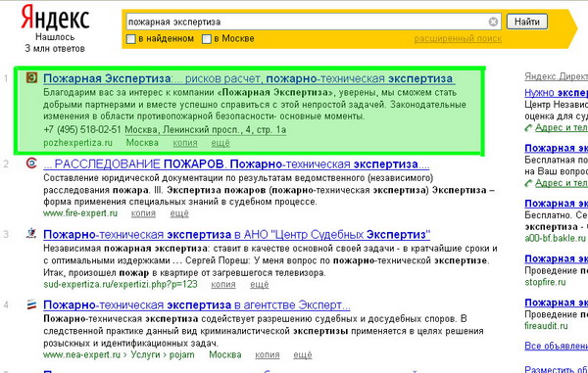Click favicon of nea-expert.ru result
The height and width of the screenshot is (373, 588).
point(31,304)
